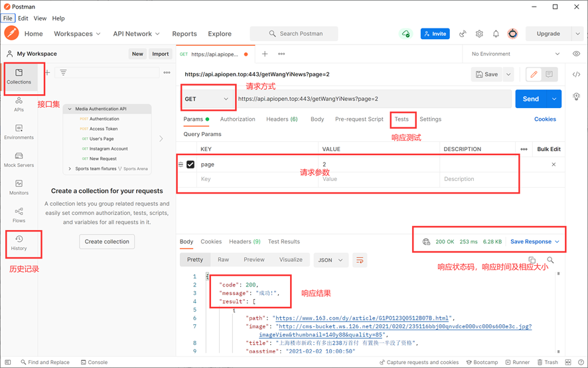The height and width of the screenshot is (368, 588).
Task: Open the View menu
Action: 40,19
